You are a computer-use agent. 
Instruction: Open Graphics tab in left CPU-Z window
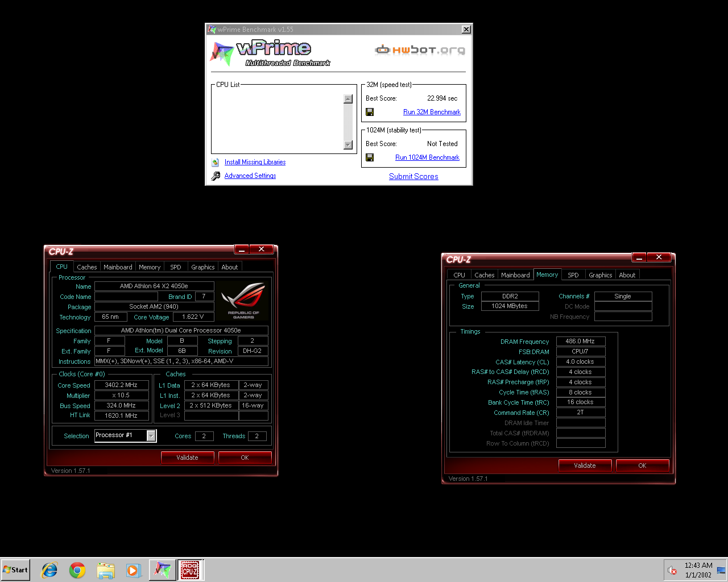tap(203, 267)
